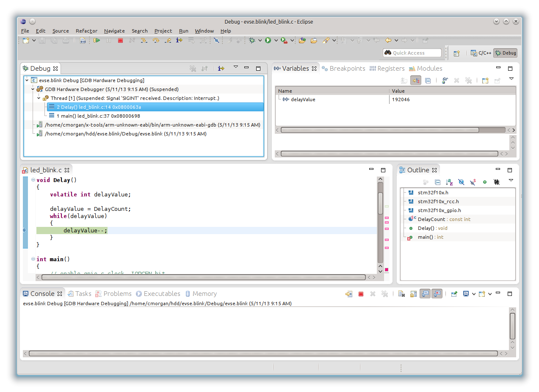
Task: Click the Step Into toolbar icon
Action: 144,40
